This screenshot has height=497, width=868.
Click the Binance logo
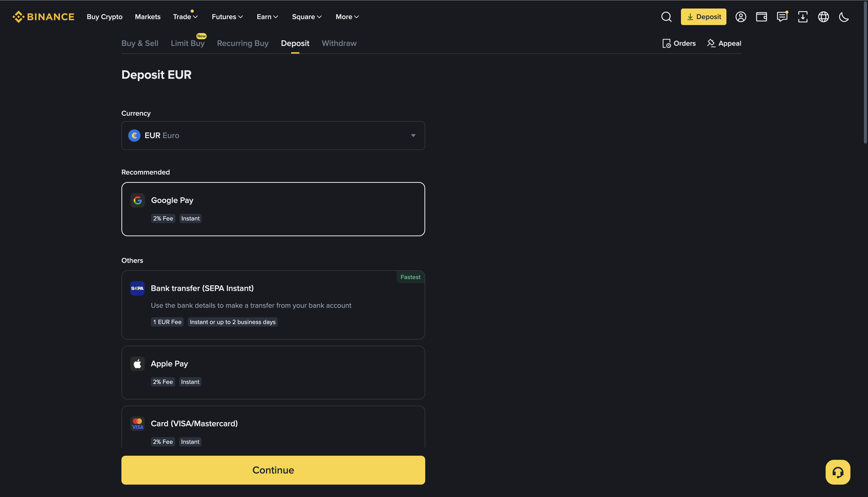(x=43, y=17)
